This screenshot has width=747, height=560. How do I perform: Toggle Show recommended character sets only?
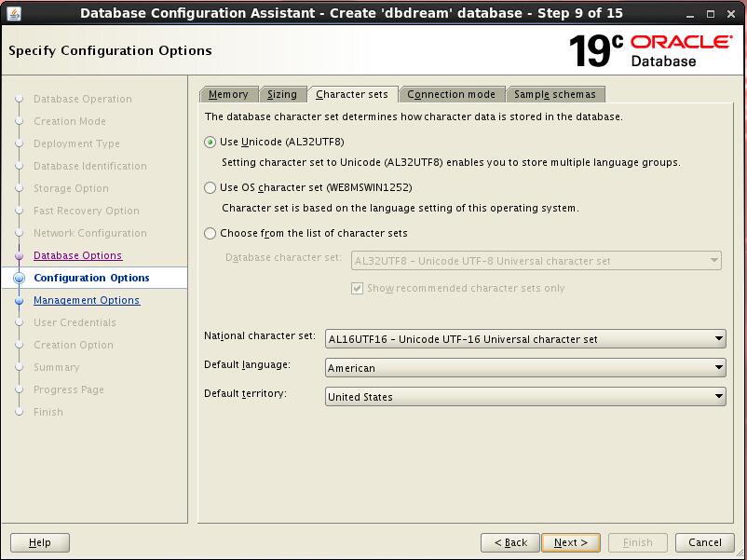click(358, 288)
